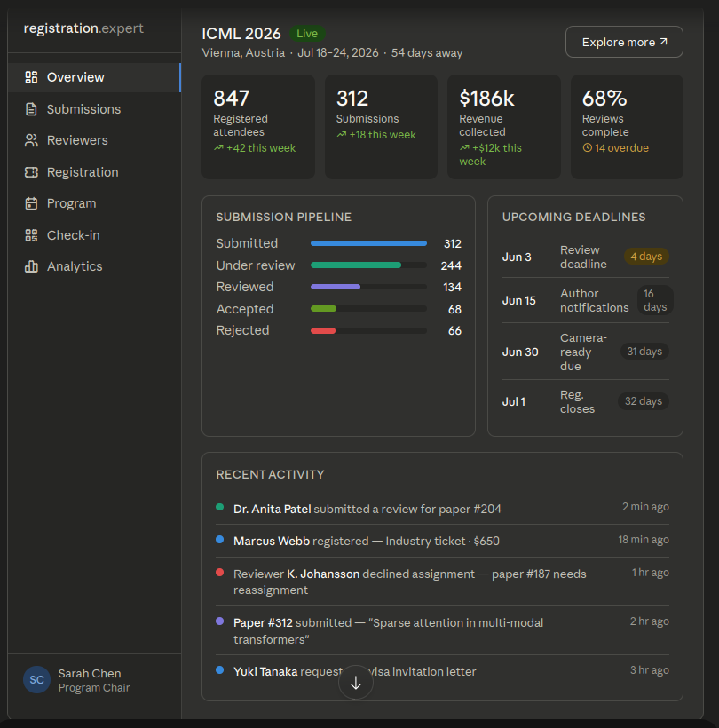The image size is (719, 728).
Task: Click the Program calendar icon
Action: (x=31, y=203)
